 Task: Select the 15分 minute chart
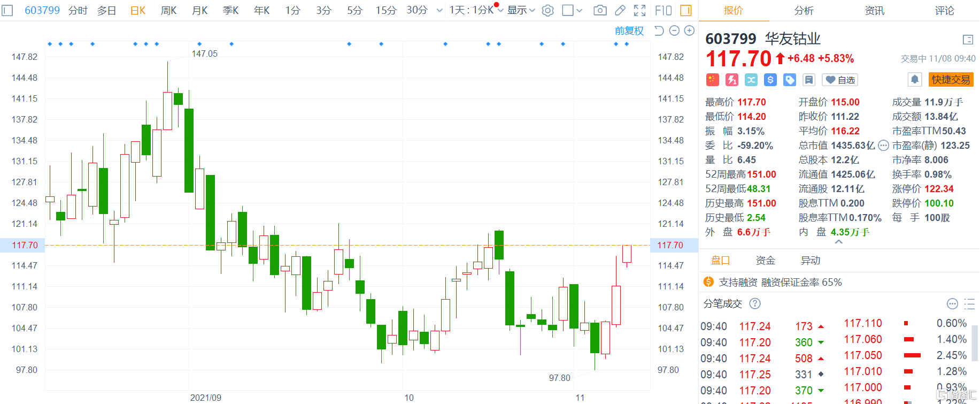(x=386, y=10)
